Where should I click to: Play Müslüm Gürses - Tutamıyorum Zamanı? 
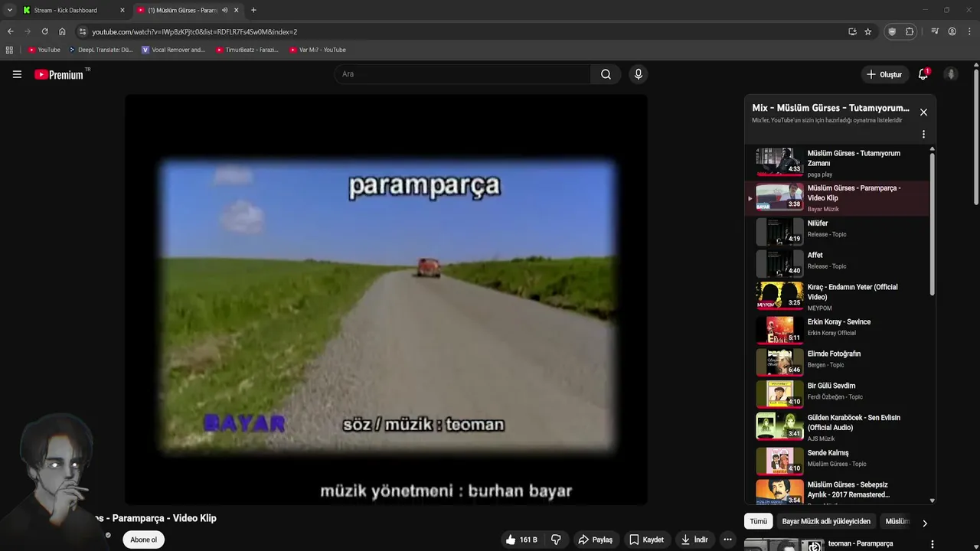pyautogui.click(x=838, y=162)
